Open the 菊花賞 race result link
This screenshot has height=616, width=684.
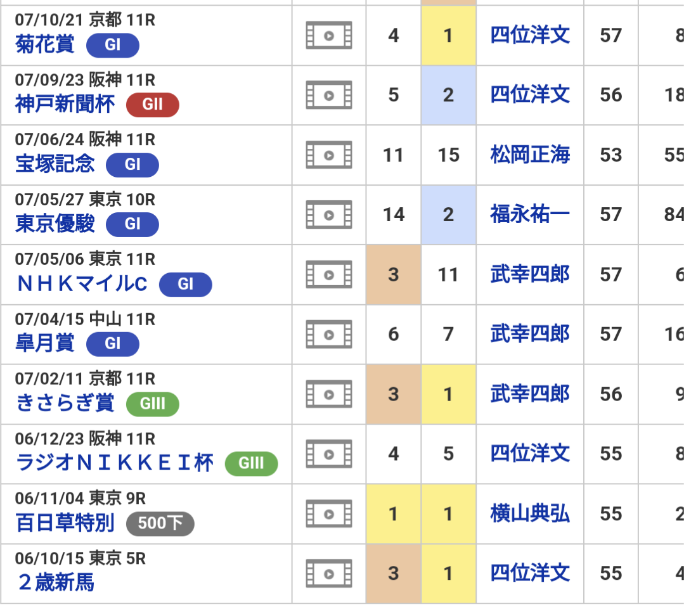(45, 44)
